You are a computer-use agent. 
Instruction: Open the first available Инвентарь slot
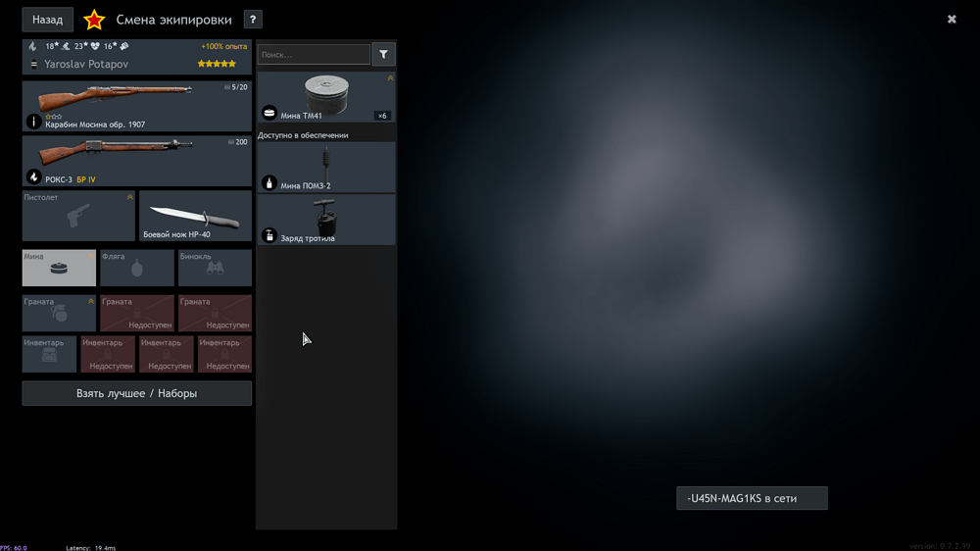[49, 355]
